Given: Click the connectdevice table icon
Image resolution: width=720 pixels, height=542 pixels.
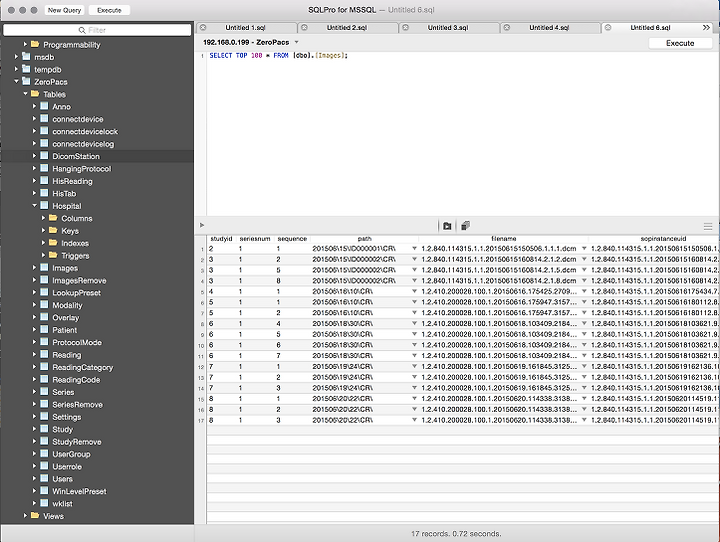Looking at the screenshot, I should 45,119.
